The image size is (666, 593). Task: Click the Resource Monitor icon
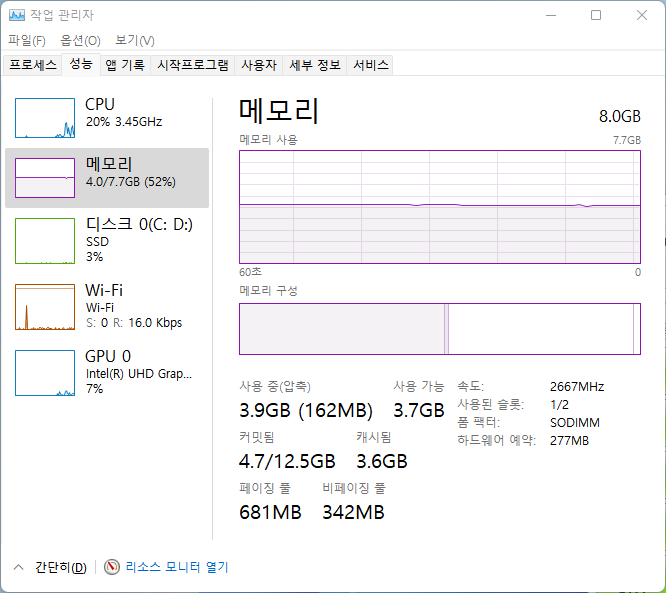[112, 567]
